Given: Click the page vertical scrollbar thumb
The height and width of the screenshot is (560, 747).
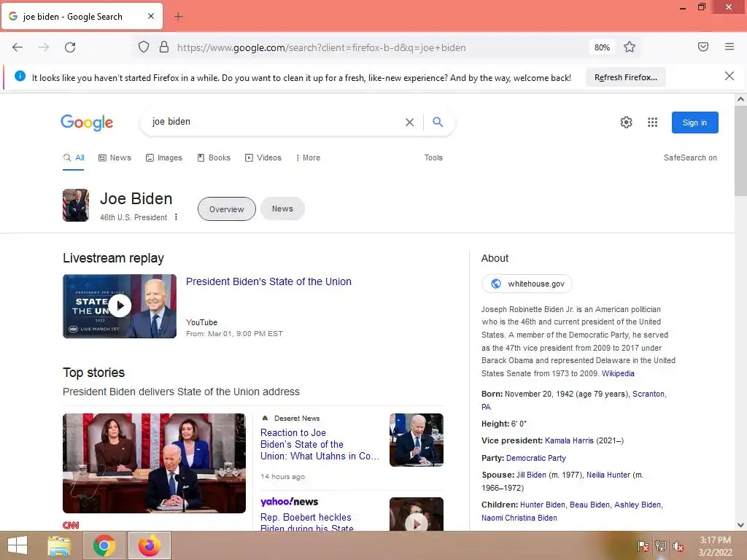Looking at the screenshot, I should 740,150.
